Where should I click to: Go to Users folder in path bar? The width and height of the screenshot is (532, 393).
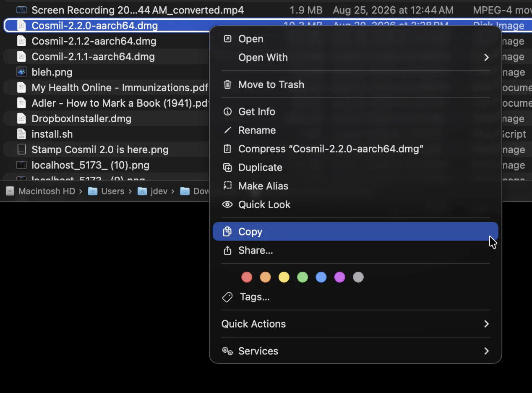point(113,191)
